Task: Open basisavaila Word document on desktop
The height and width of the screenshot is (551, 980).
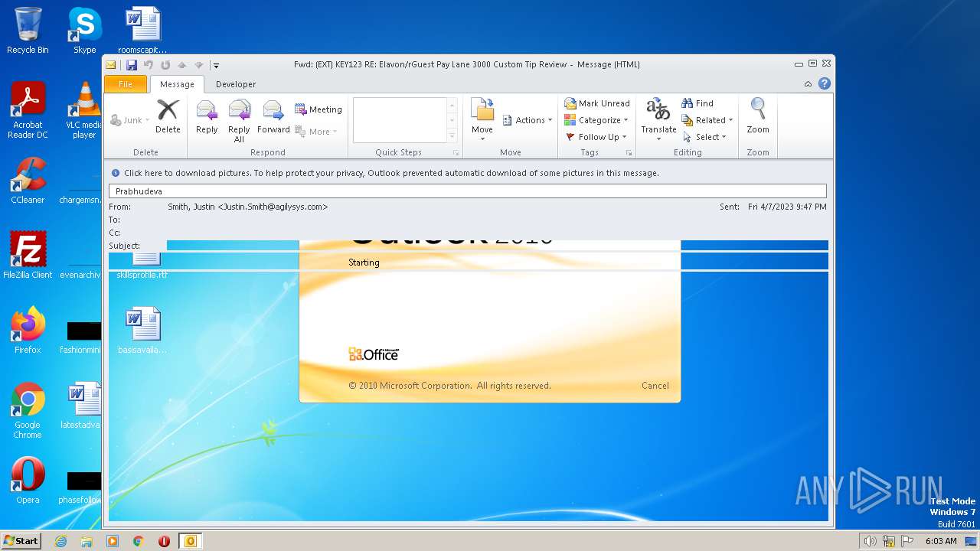Action: pyautogui.click(x=142, y=331)
